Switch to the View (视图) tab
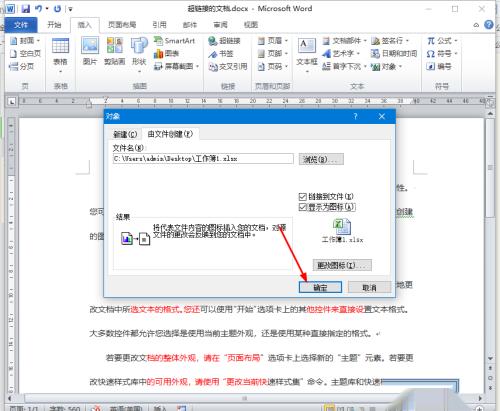Image resolution: width=500 pixels, height=411 pixels. click(251, 25)
